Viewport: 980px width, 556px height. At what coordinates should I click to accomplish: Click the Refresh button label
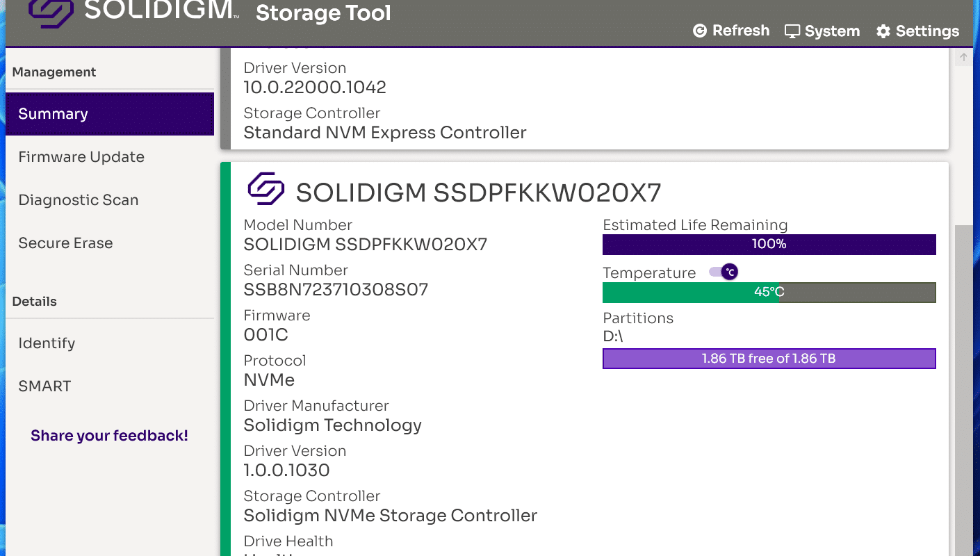(x=741, y=31)
